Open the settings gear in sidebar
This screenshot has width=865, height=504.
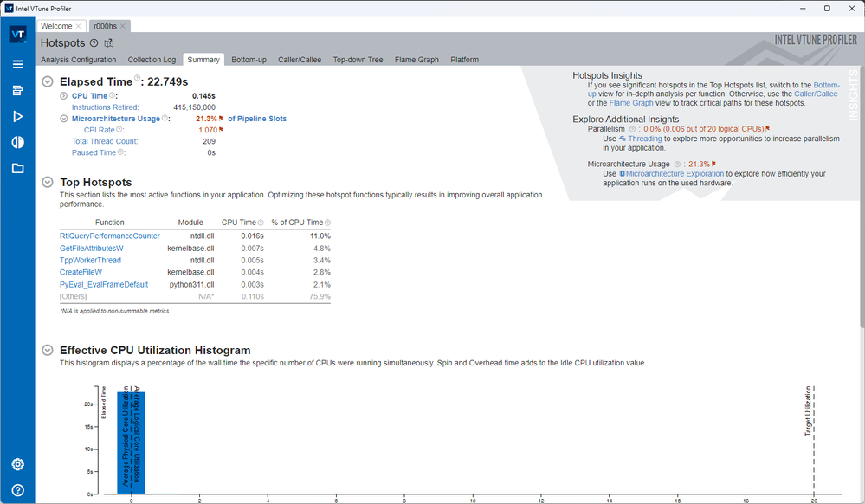(17, 464)
